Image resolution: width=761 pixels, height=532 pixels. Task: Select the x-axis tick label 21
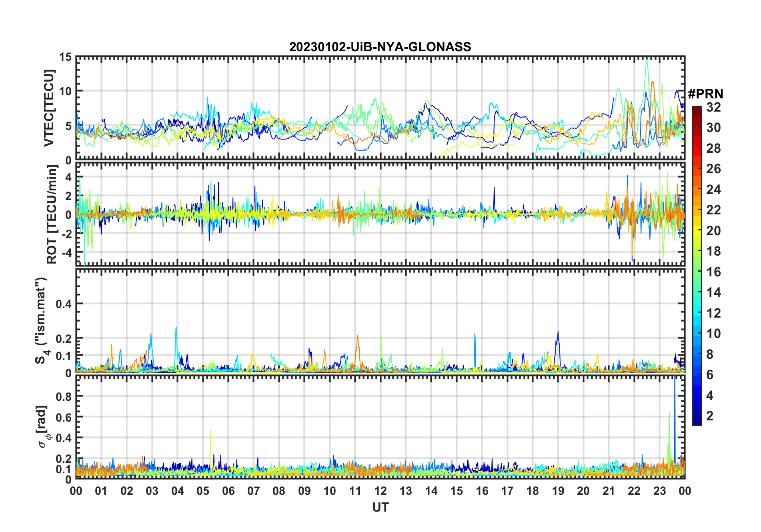coord(609,491)
